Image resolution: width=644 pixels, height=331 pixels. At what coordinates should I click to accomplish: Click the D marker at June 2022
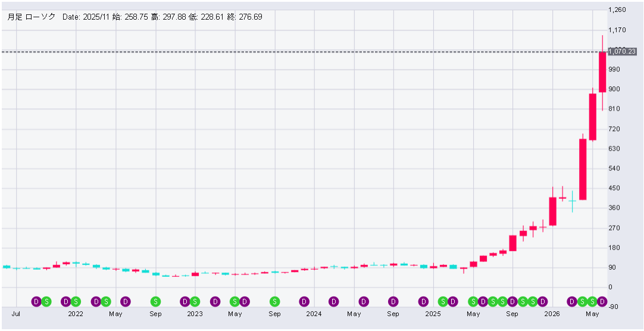click(126, 302)
